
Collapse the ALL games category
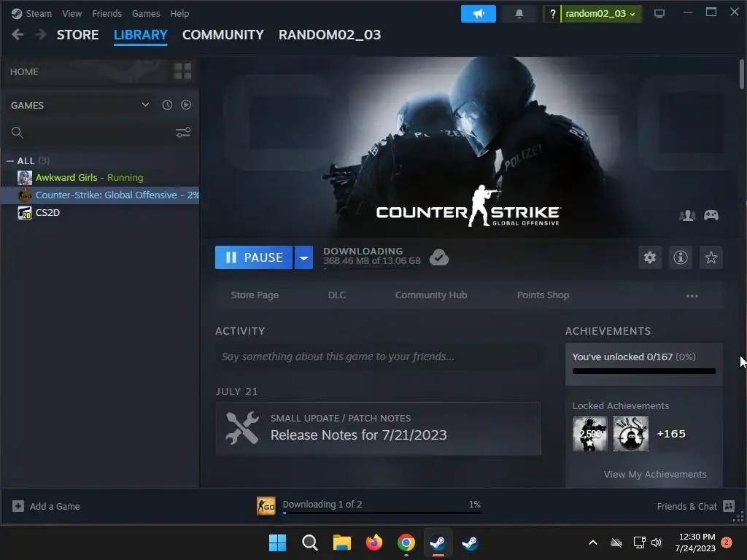pyautogui.click(x=10, y=161)
